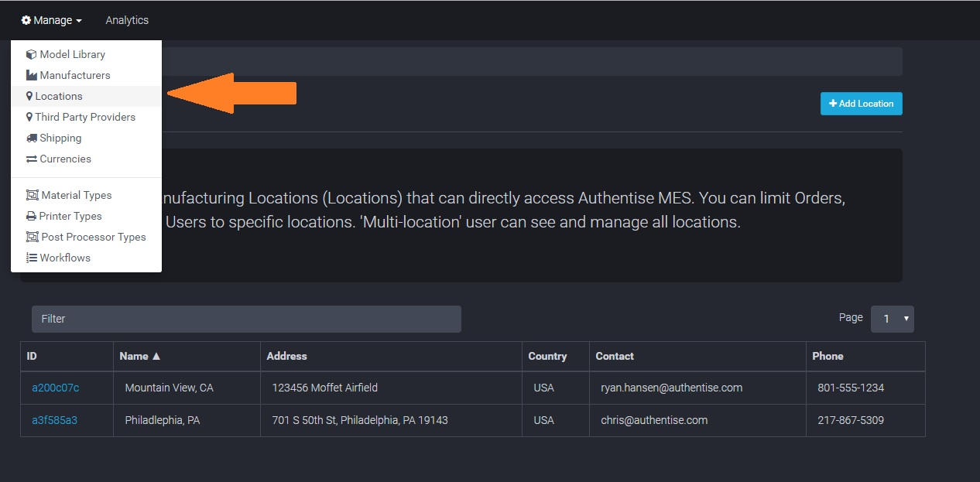This screenshot has height=482, width=980.
Task: Open location ID a200c07c link
Action: pos(55,388)
